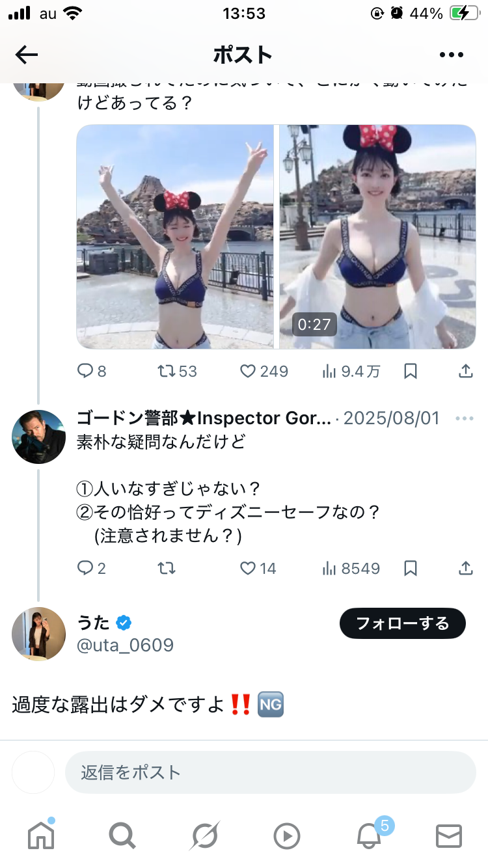Bookmark the video post
This screenshot has height=868, width=488.
(411, 371)
